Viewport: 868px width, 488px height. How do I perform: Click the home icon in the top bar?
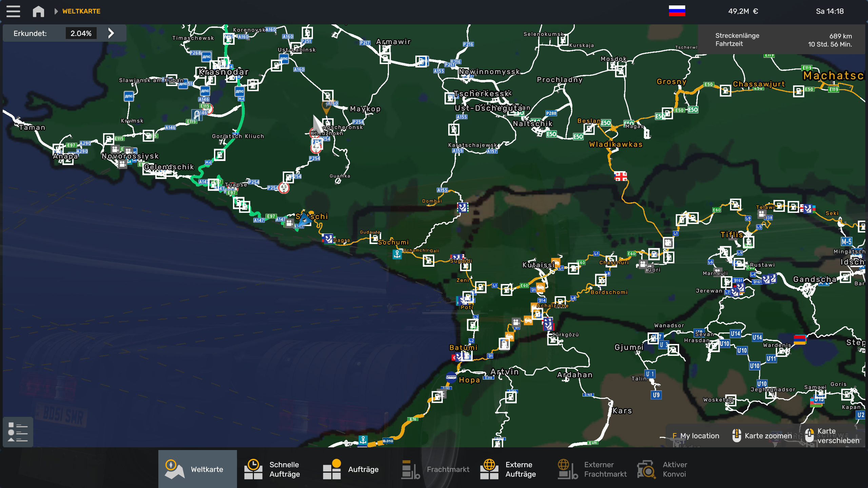coord(38,11)
